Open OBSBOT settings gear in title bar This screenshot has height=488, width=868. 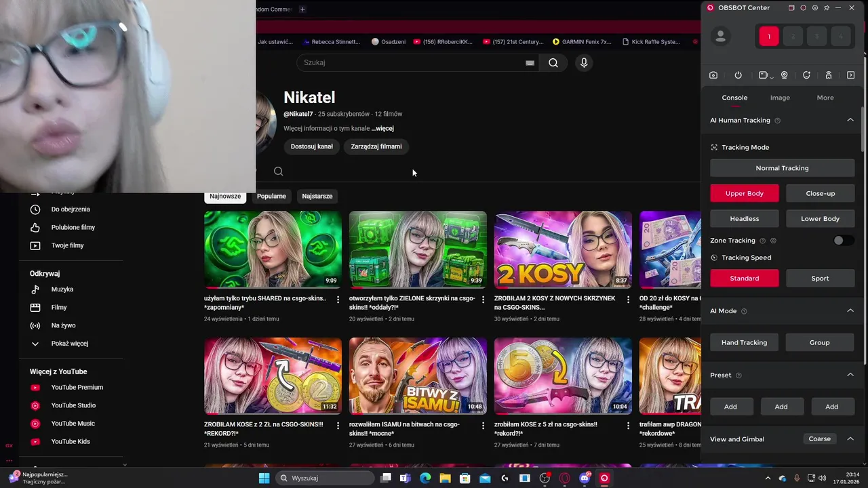pos(814,8)
